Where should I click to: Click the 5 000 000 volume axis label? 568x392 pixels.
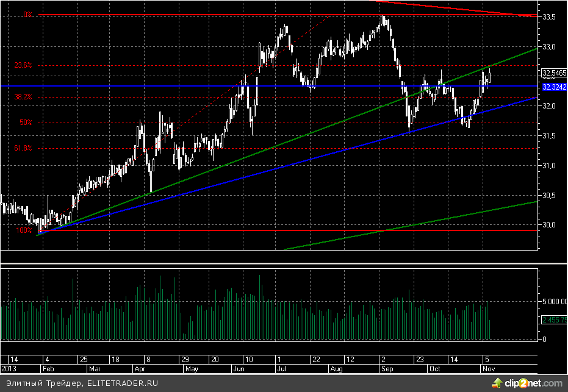point(554,301)
